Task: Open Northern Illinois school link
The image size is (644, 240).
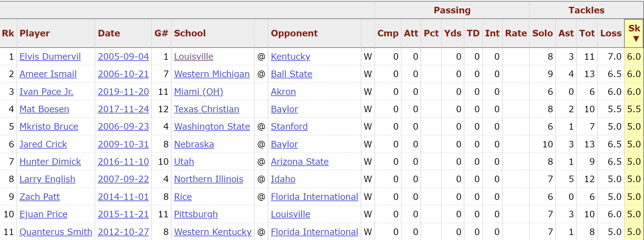Action: pyautogui.click(x=209, y=179)
